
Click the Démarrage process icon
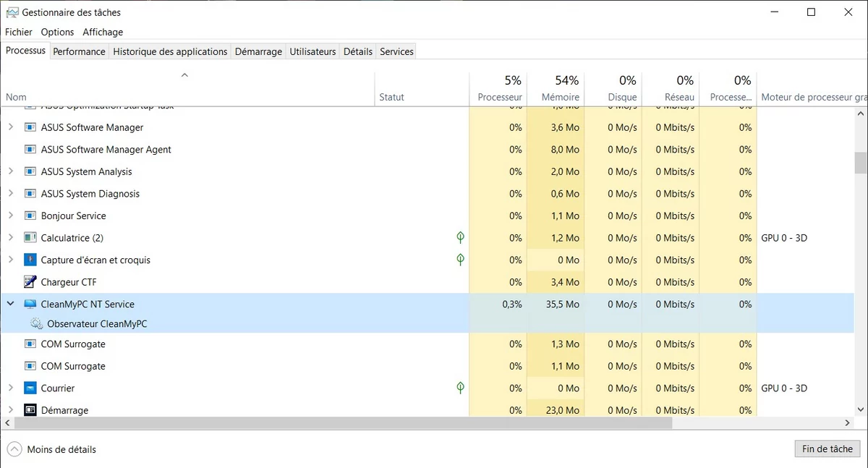[x=30, y=410]
